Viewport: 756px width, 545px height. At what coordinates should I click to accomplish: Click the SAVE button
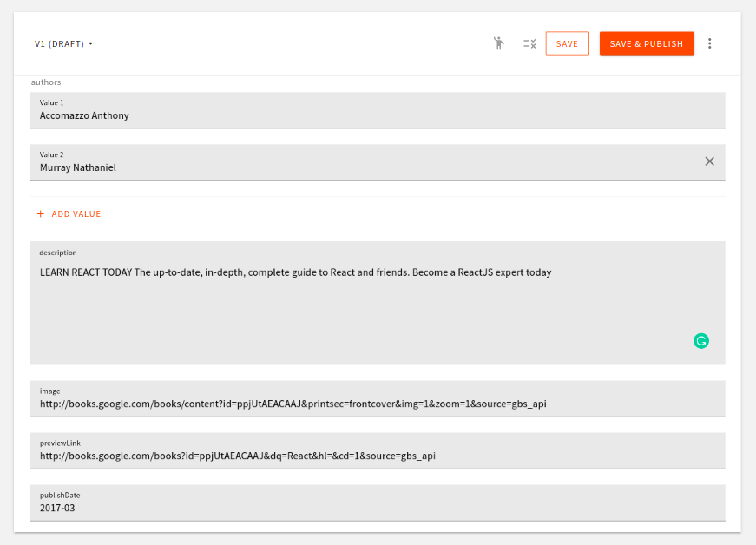tap(567, 43)
